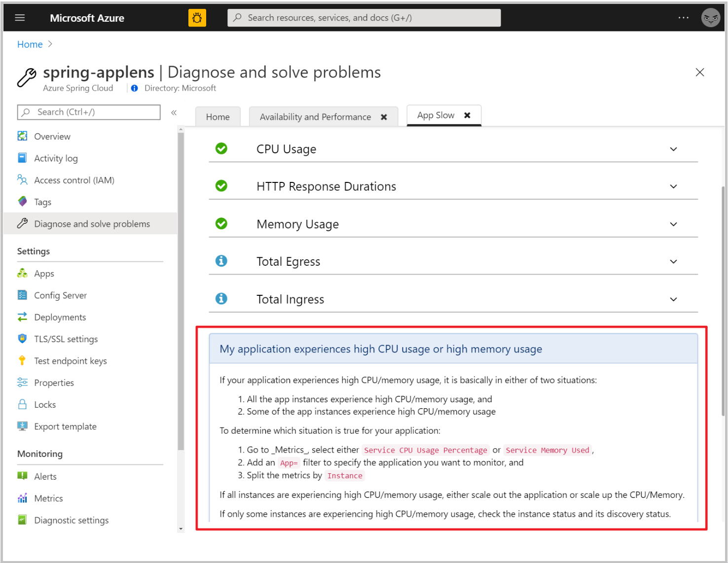Close the App Slow tab
Viewport: 728px width, 563px height.
[x=467, y=115]
